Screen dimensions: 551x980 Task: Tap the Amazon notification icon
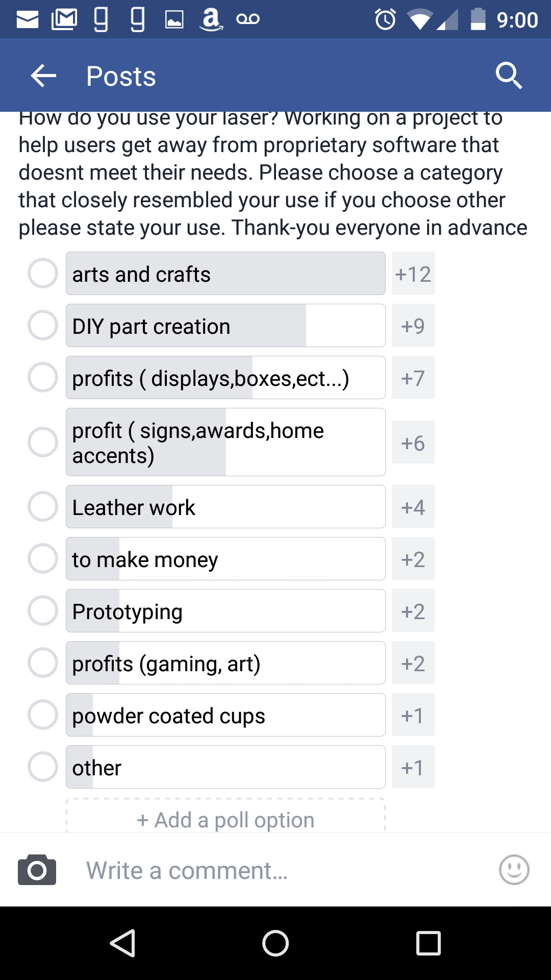point(211,19)
